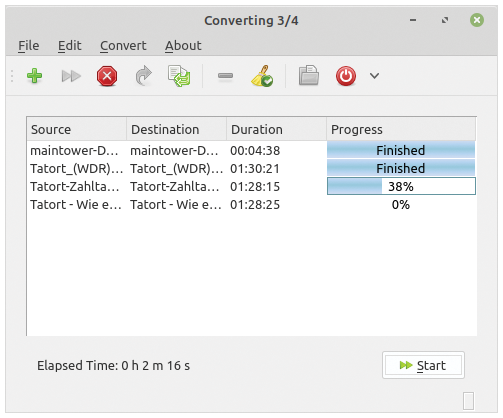The height and width of the screenshot is (418, 503).
Task: Open the Edit menu
Action: pyautogui.click(x=69, y=45)
